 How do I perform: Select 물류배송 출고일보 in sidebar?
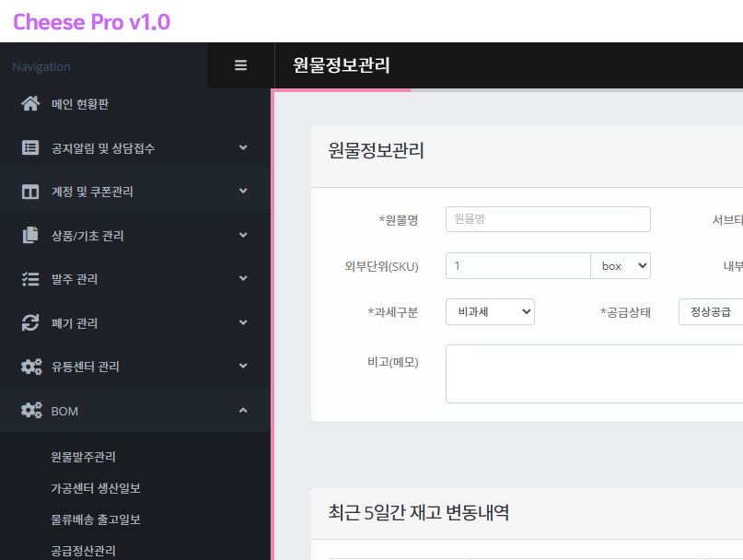(96, 519)
